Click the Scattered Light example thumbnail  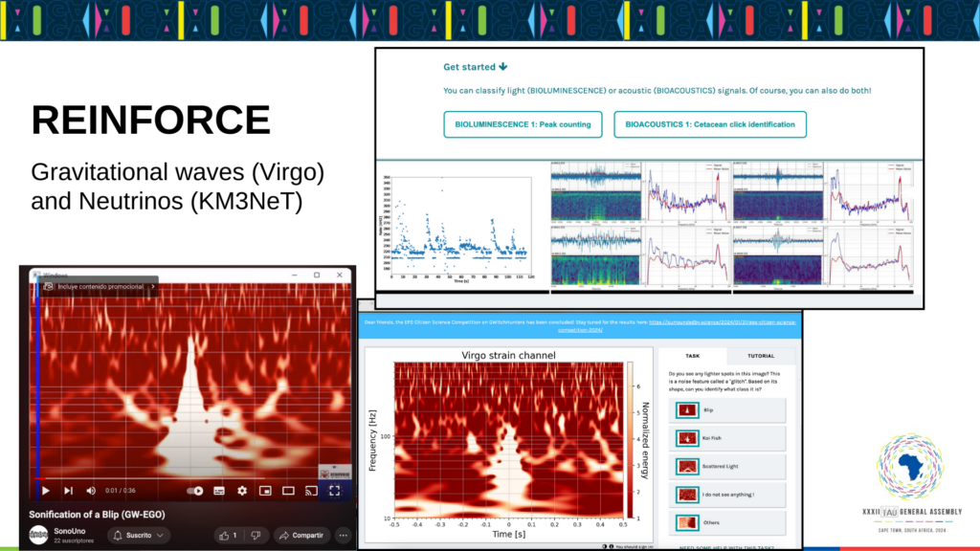[x=687, y=467]
